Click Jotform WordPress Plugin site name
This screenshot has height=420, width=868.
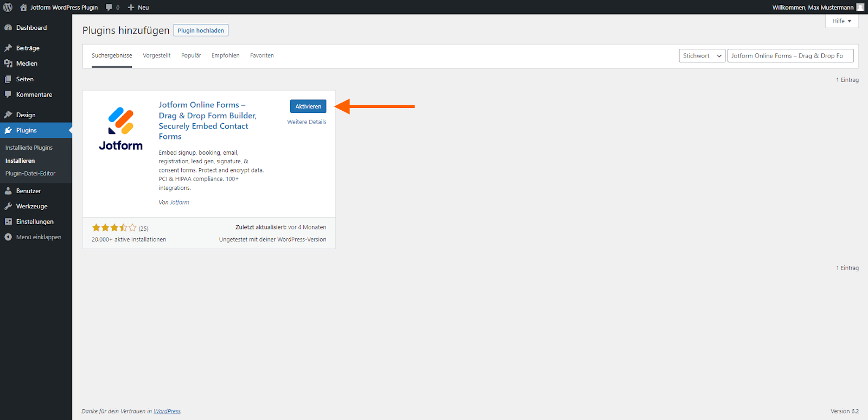click(x=64, y=8)
